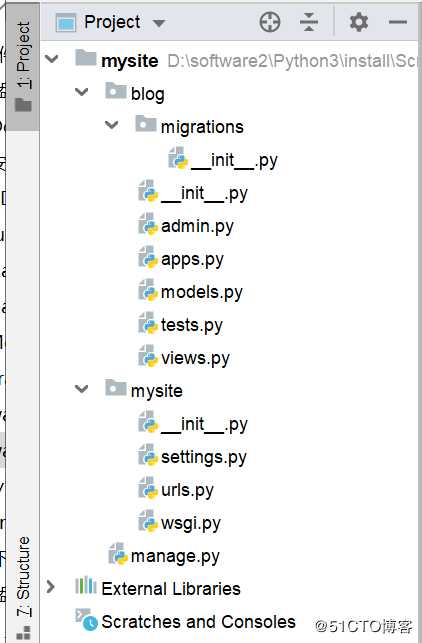
Task: Select __init__.py under migrations
Action: (234, 160)
